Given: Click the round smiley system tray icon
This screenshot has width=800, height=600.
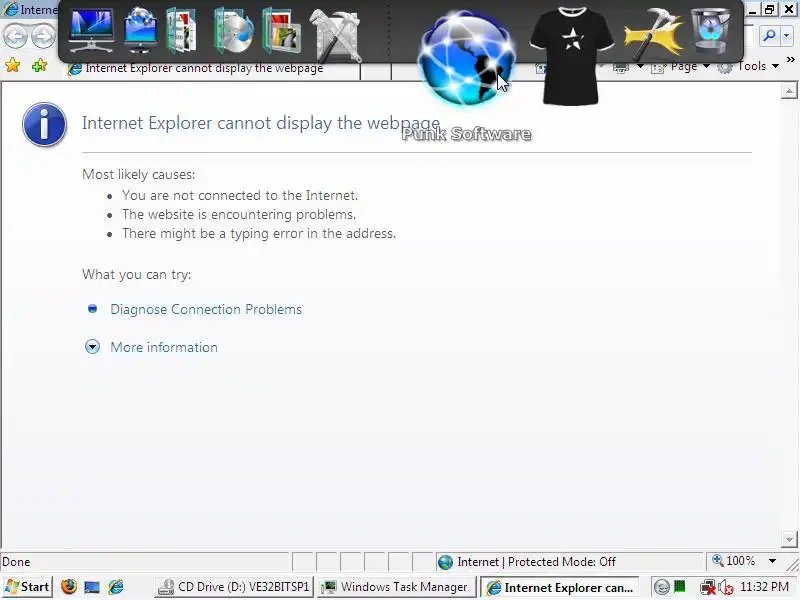Looking at the screenshot, I should [661, 587].
